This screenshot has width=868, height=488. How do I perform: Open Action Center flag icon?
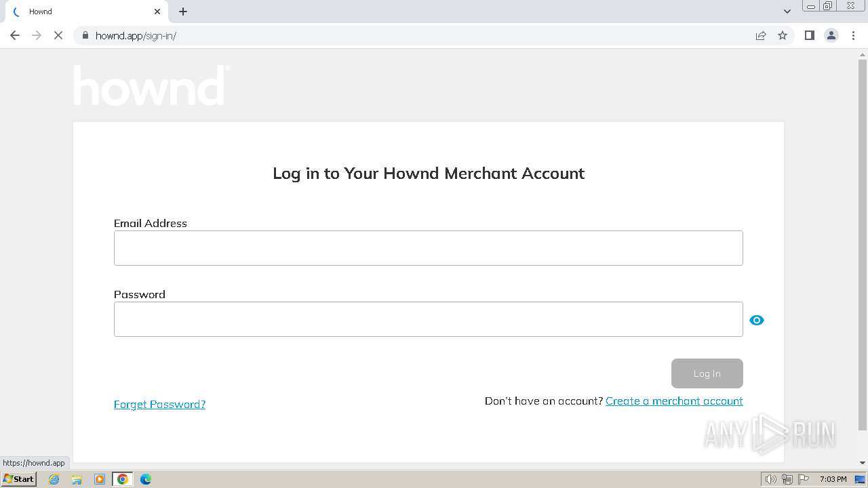(804, 479)
